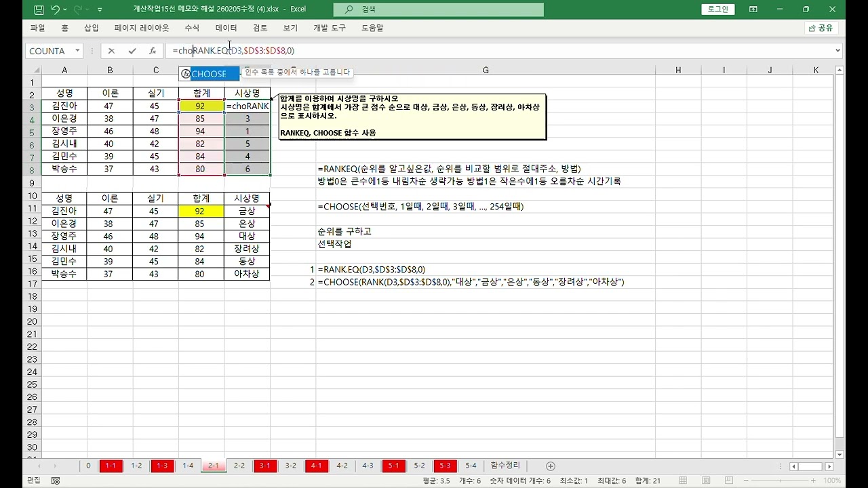Select CHOOSE from the autocomplete list
Image resolution: width=868 pixels, height=488 pixels.
tap(209, 74)
